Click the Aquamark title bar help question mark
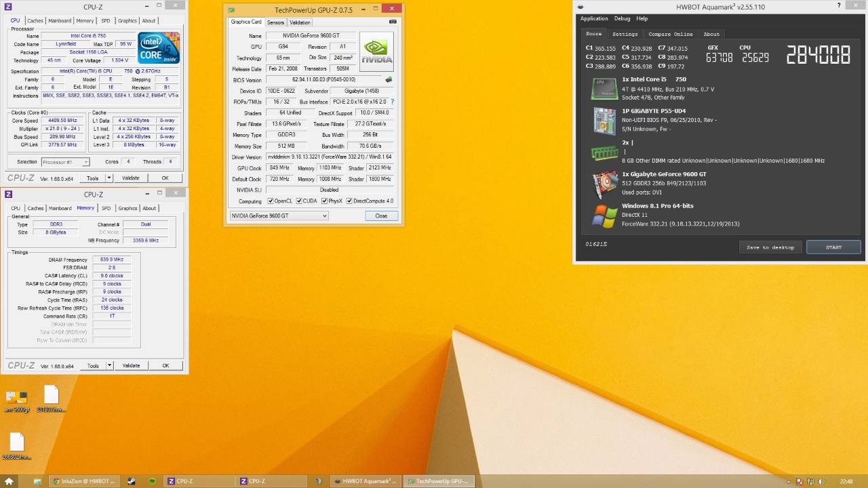Screen dimensions: 868x488 click(x=839, y=6)
